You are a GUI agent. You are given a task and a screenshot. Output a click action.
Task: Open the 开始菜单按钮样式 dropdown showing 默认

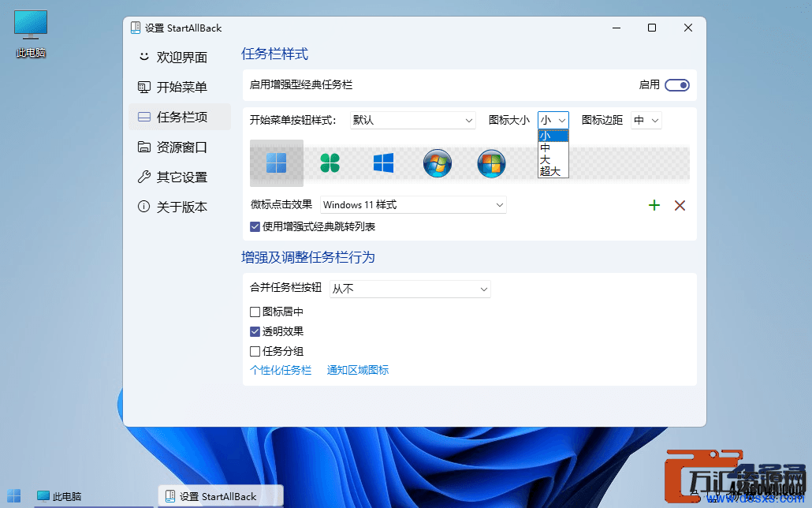pos(413,120)
